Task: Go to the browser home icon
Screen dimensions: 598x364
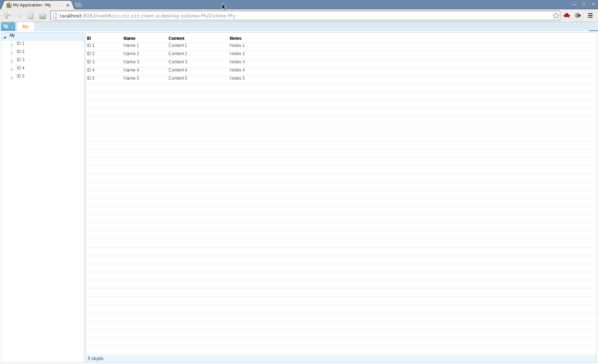Action: (x=43, y=16)
